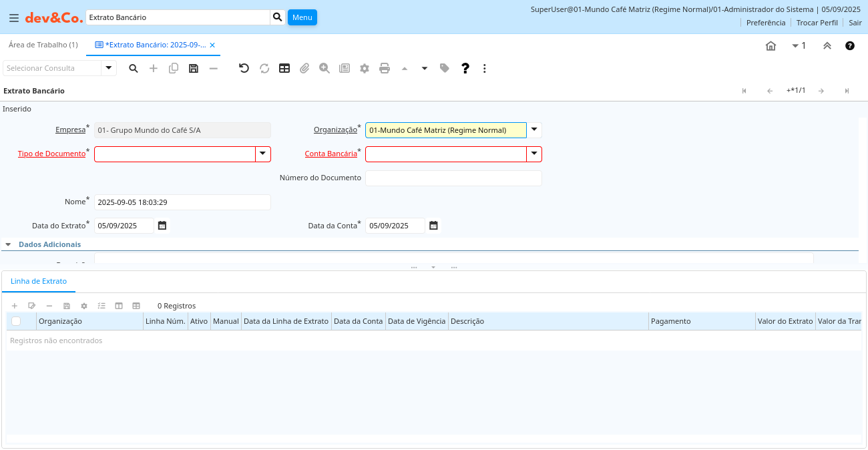Expand the Conta Bancária dropdown list

[534, 154]
